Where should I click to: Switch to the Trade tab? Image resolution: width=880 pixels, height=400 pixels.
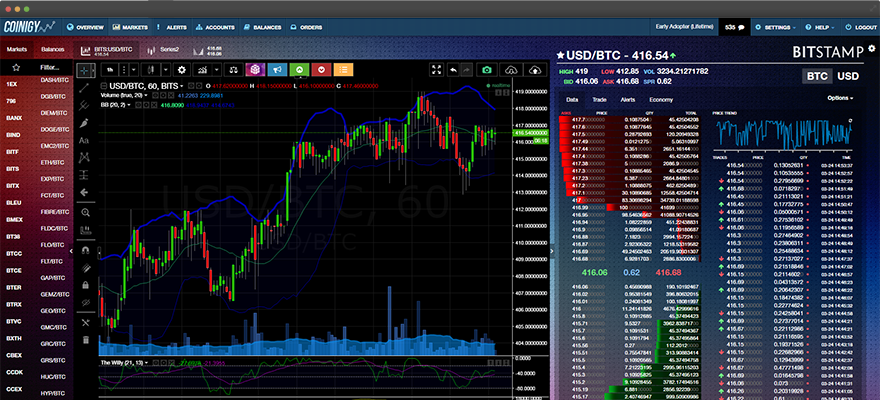pyautogui.click(x=599, y=100)
